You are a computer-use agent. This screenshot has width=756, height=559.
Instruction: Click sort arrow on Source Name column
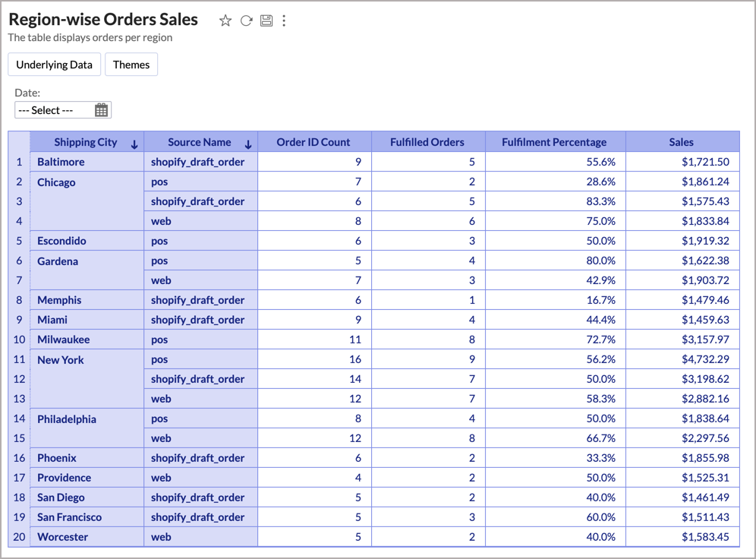248,144
